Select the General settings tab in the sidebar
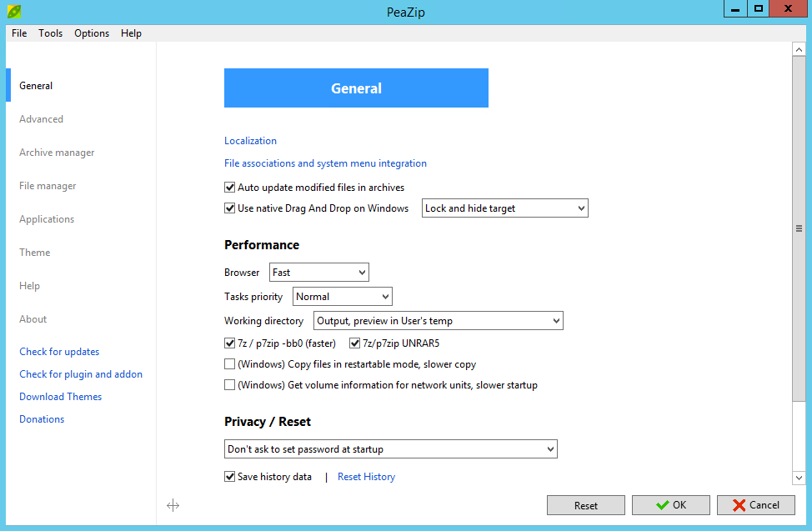The width and height of the screenshot is (812, 531). (x=36, y=86)
